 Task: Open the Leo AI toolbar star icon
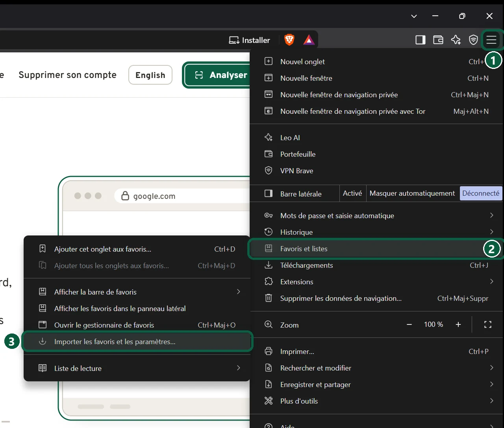[x=456, y=40]
